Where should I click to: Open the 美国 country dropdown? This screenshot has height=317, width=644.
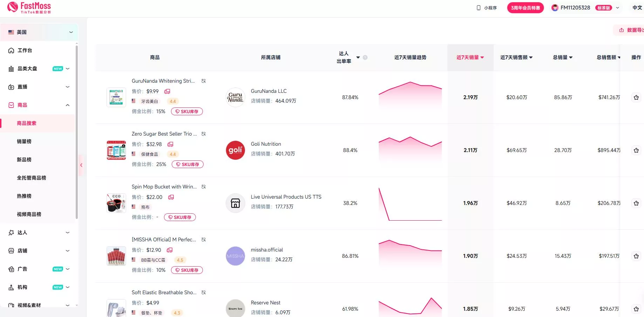pyautogui.click(x=39, y=32)
